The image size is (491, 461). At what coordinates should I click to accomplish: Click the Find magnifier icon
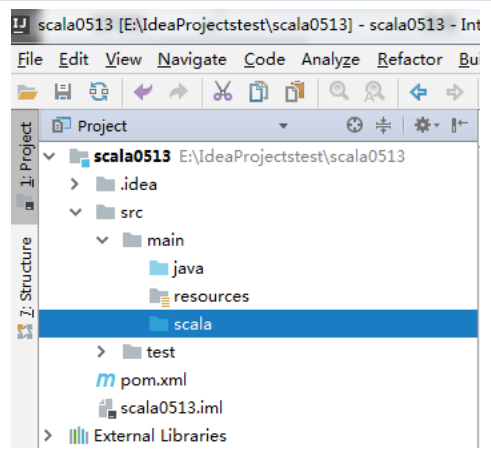point(339,91)
